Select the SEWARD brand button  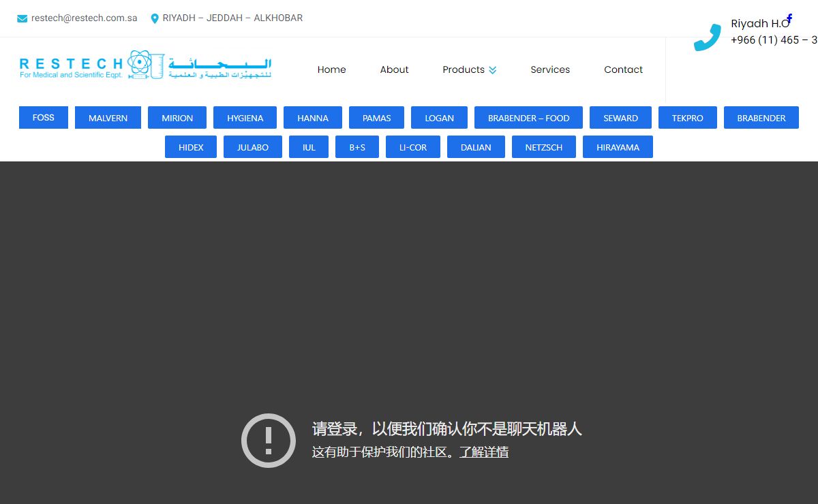pyautogui.click(x=620, y=117)
